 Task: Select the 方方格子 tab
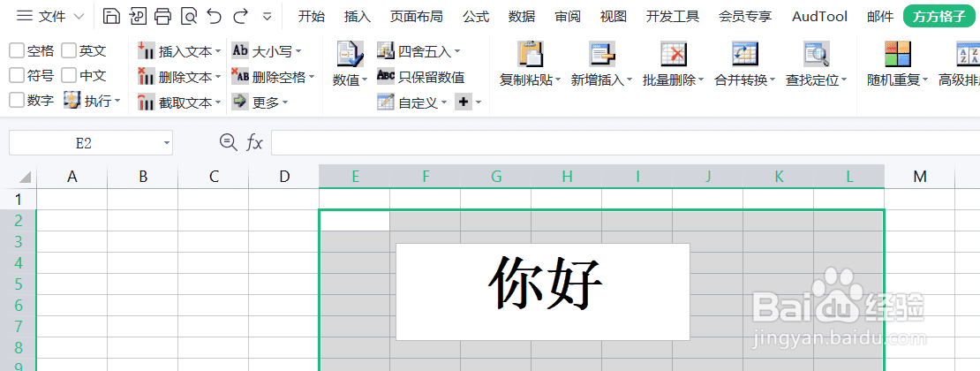[x=939, y=17]
